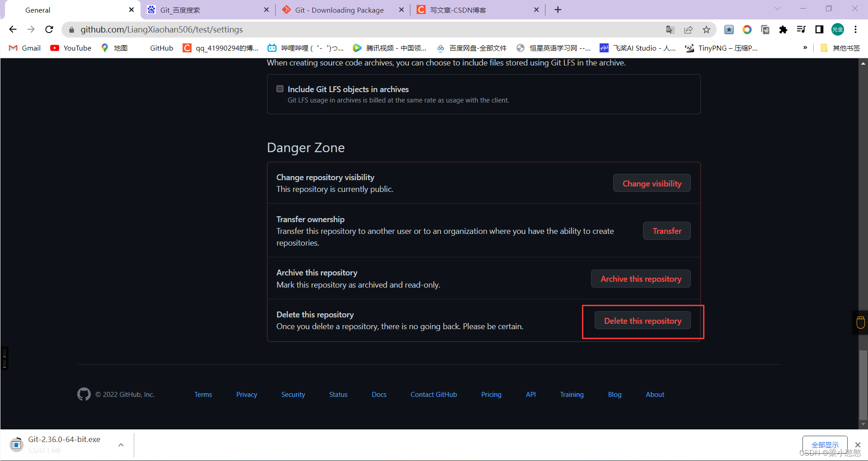Open the 腾讯视频 bookmark
The image size is (868, 461).
[x=390, y=48]
